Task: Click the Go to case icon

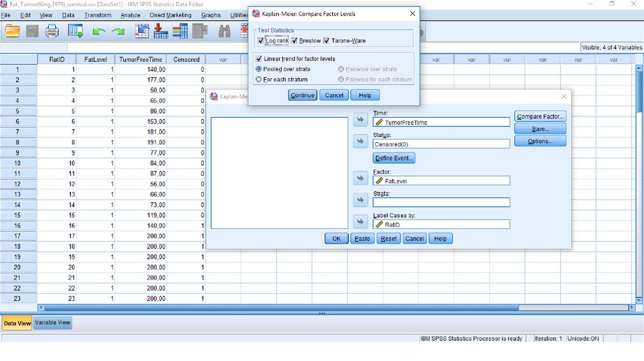Action: click(142, 31)
